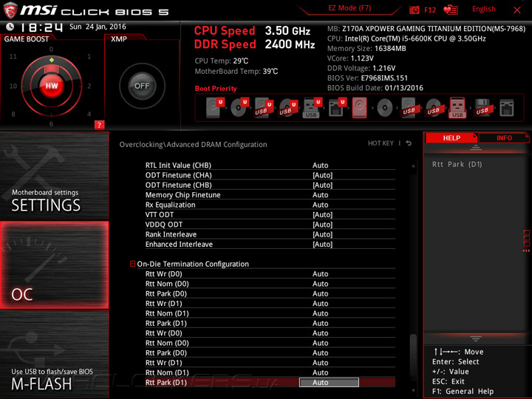The image size is (532, 399).
Task: Click the settings list scroll up arrow
Action: [413, 166]
